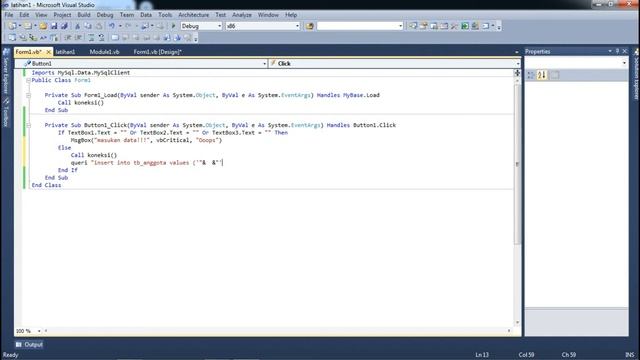Click the Find in Files icon
The height and width of the screenshot is (360, 640).
click(310, 26)
